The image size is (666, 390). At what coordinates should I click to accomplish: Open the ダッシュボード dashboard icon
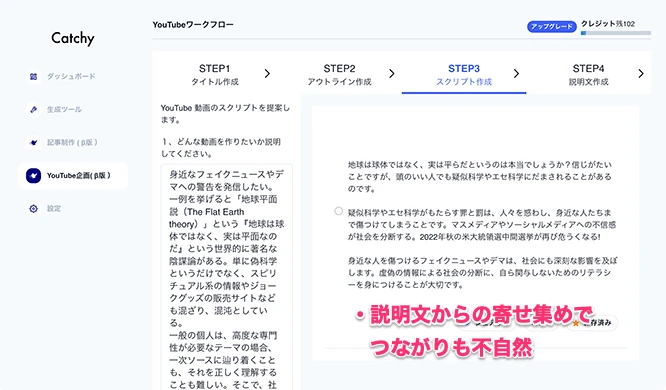pyautogui.click(x=33, y=76)
